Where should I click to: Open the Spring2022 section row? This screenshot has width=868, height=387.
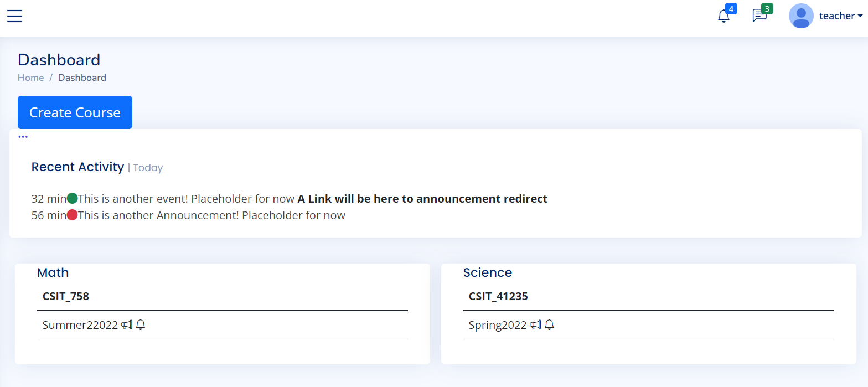pyautogui.click(x=649, y=325)
